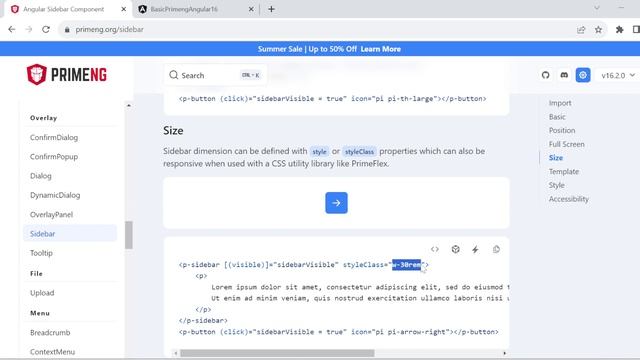This screenshot has height=360, width=640.
Task: Copy code with the clipboard icon
Action: point(496,249)
